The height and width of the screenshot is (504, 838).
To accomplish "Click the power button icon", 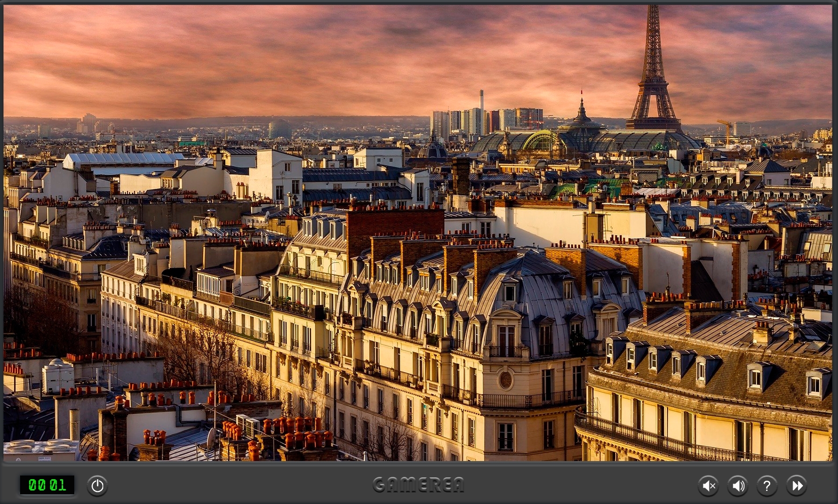I will (x=97, y=486).
